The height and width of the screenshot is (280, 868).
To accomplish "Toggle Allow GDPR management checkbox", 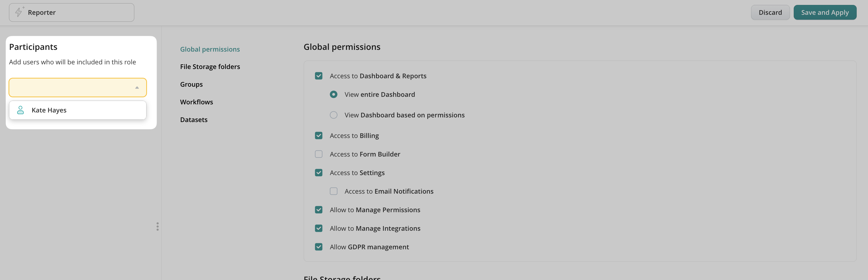I will click(x=319, y=247).
